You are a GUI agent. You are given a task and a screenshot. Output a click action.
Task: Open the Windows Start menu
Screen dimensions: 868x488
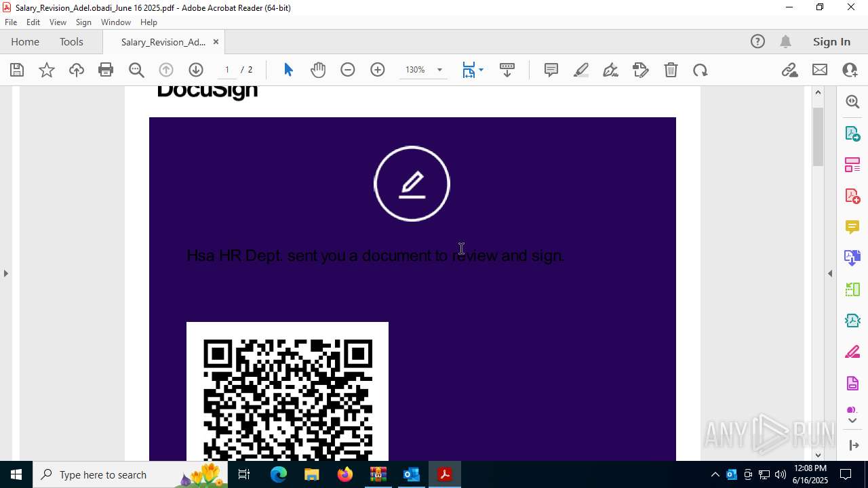16,474
